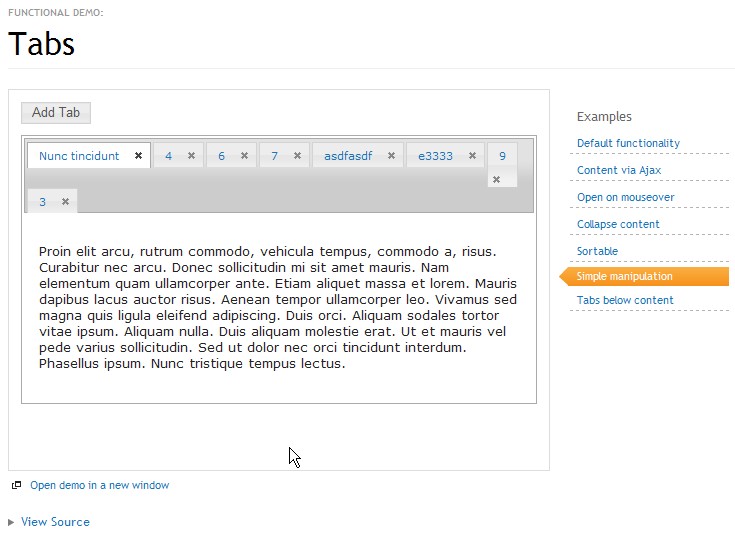735x533 pixels.
Task: Select the 'Collapse content' example
Action: coord(618,224)
